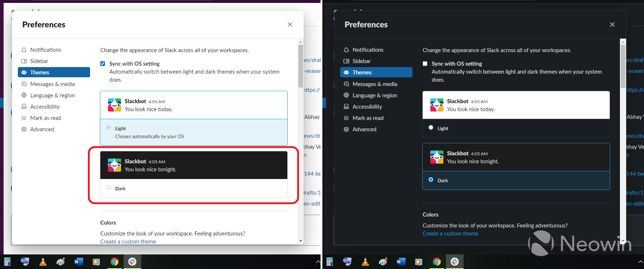Select Light radio button in light Preferences
This screenshot has width=644, height=269.
(x=108, y=128)
